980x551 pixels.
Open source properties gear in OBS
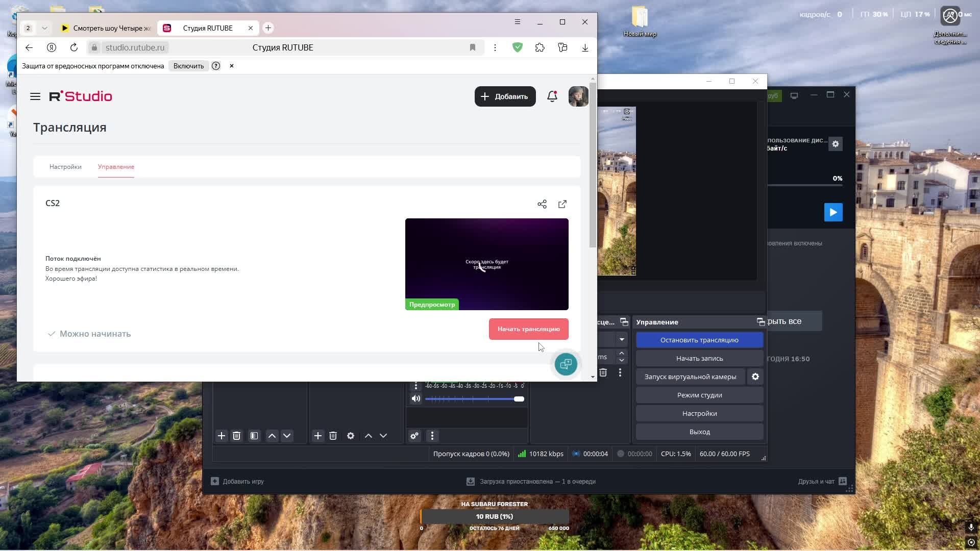[x=351, y=436]
